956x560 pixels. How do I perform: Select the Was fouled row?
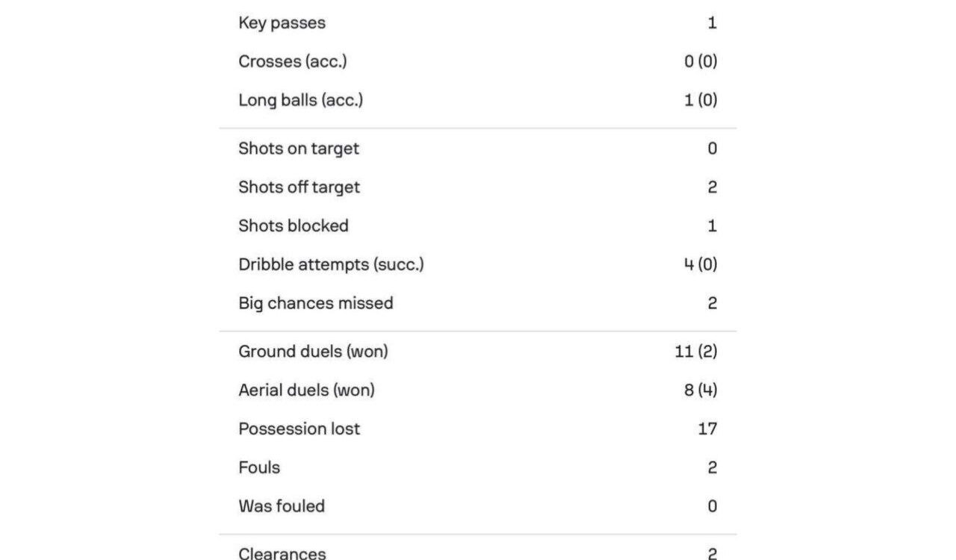click(478, 507)
